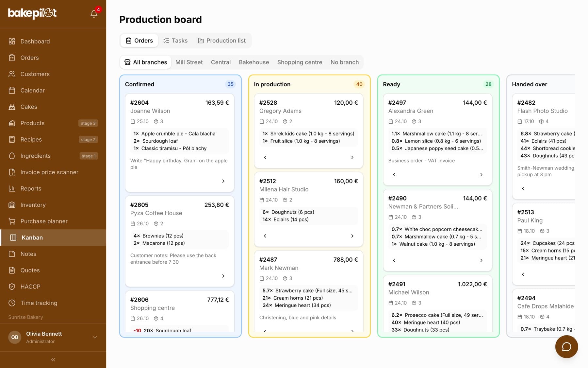Click the Purchase planner cart icon

pyautogui.click(x=12, y=221)
